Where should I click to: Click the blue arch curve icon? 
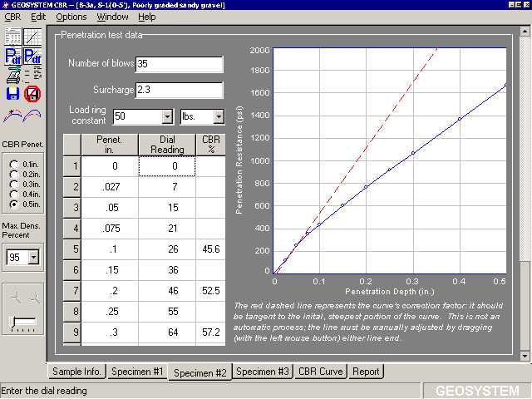point(34,114)
